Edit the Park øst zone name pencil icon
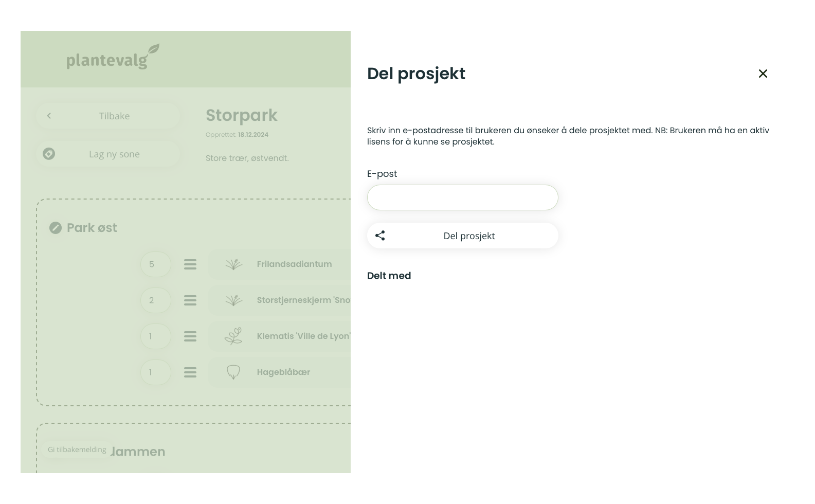 56,228
